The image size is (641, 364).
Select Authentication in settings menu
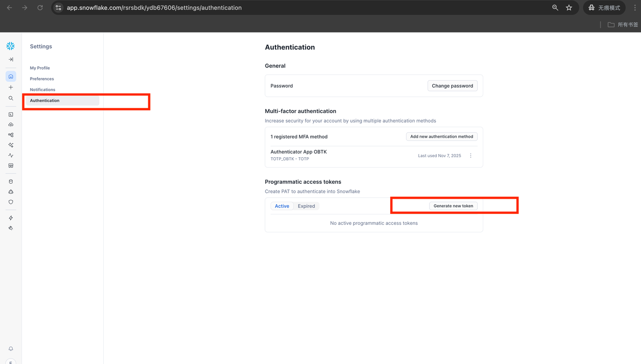pos(62,101)
